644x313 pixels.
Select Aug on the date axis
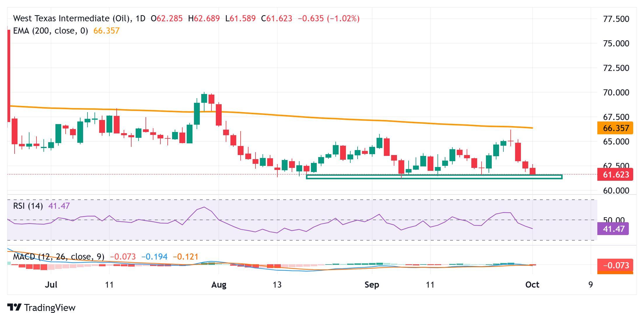(218, 285)
